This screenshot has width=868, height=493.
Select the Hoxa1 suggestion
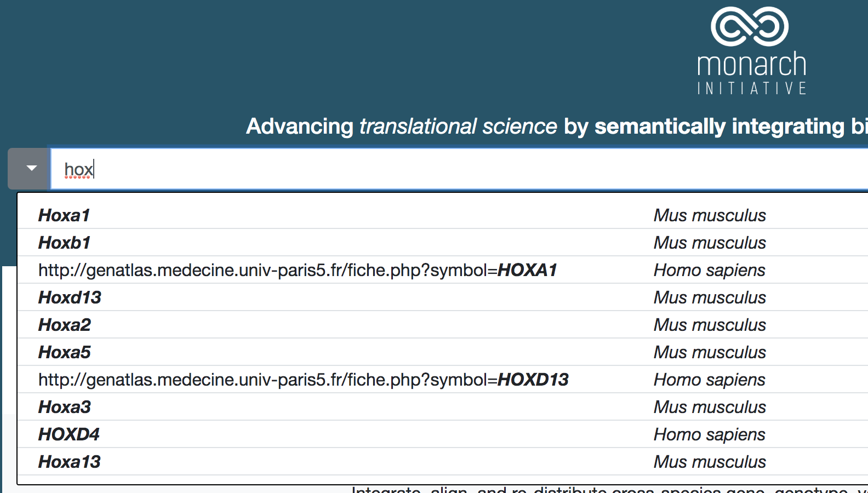pyautogui.click(x=64, y=215)
